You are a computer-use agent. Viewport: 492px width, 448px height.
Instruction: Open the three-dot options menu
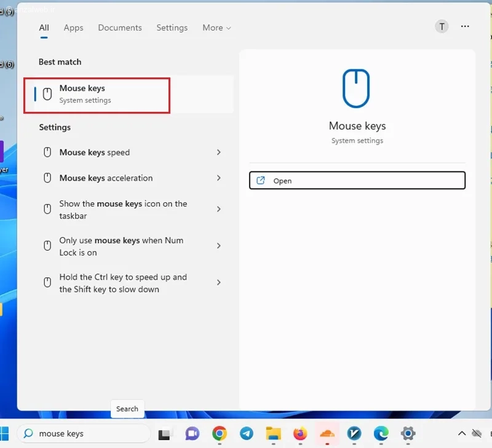click(x=465, y=26)
